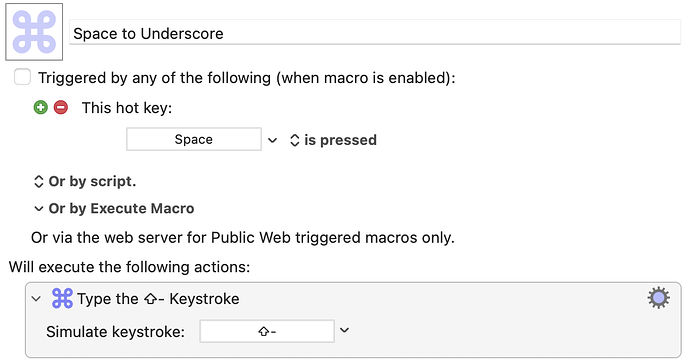Click the 'Or by Execute Macro' label
This screenshot has width=690, height=363.
tap(121, 208)
